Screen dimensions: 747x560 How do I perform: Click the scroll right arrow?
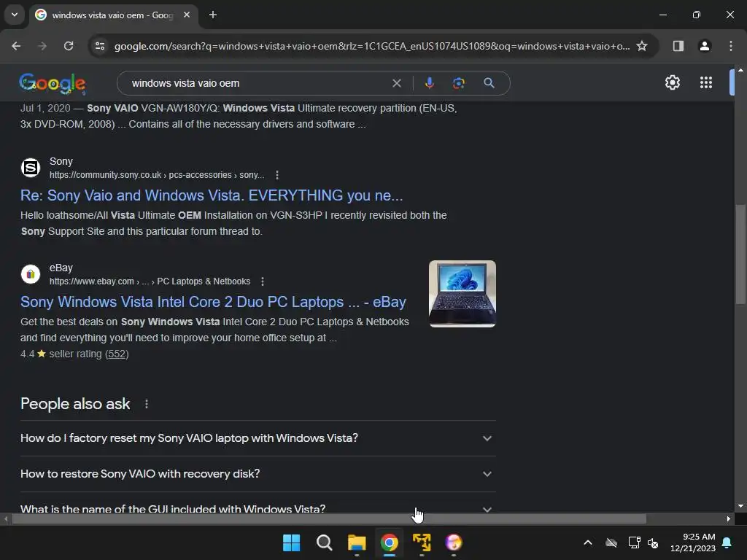pyautogui.click(x=729, y=519)
